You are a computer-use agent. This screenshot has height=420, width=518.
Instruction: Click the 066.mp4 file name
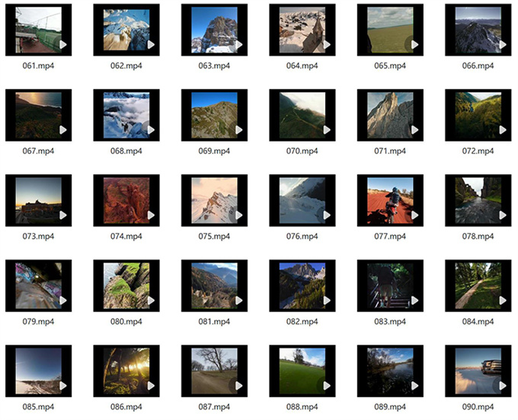[x=478, y=65]
